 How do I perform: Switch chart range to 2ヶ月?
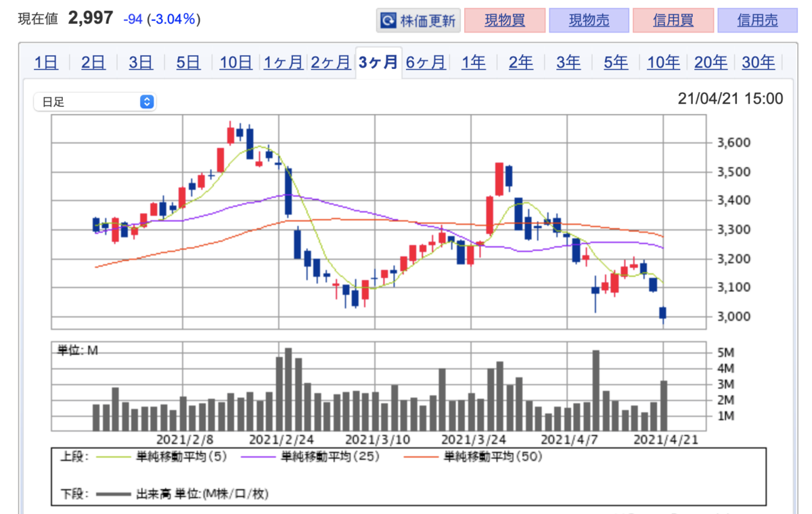pos(331,63)
